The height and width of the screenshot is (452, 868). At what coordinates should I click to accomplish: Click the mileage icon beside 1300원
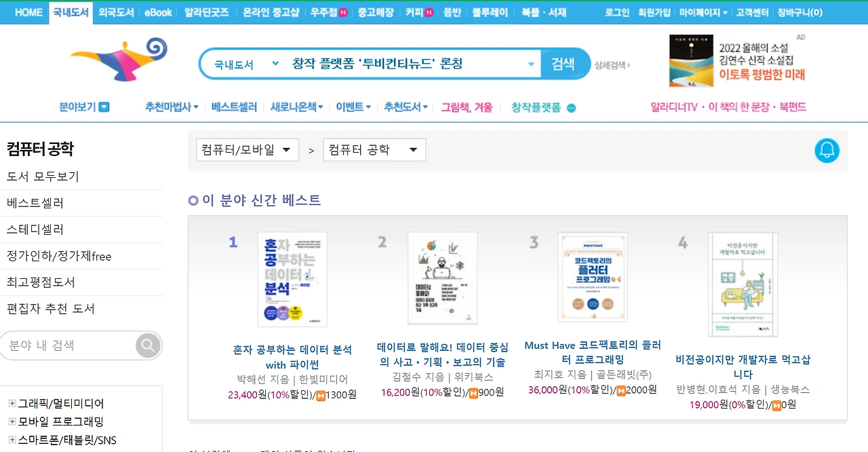[x=321, y=395]
